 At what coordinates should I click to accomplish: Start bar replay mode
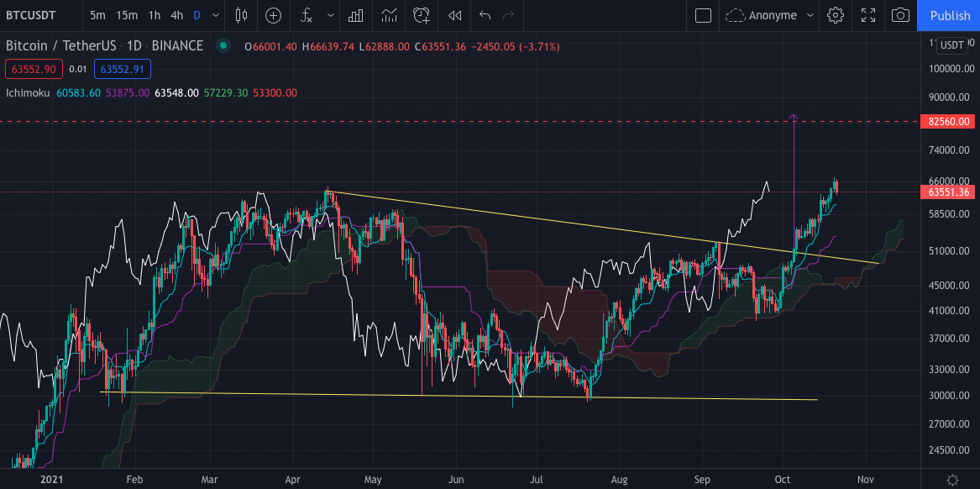point(453,15)
